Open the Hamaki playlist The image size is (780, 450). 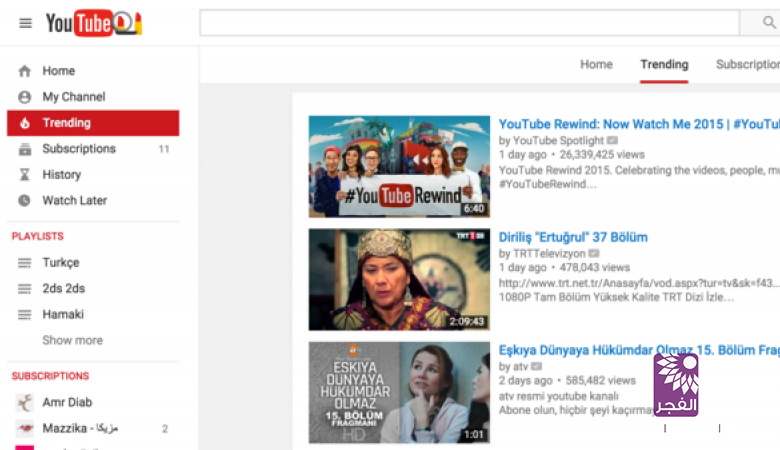point(62,315)
